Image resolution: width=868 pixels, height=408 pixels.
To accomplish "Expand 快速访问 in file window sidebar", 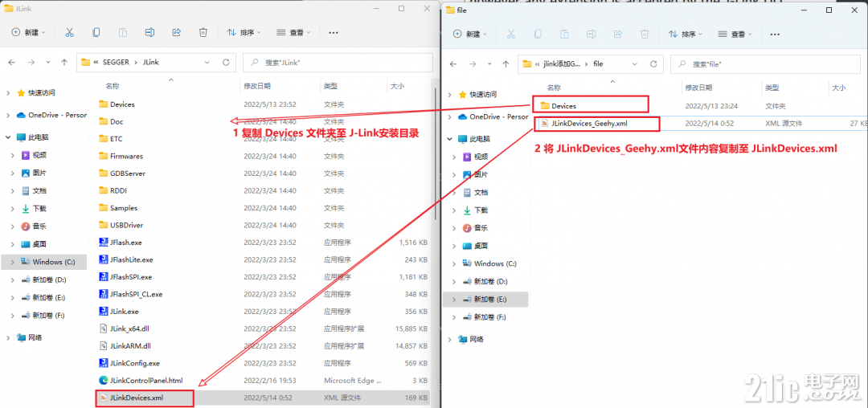I will 450,95.
